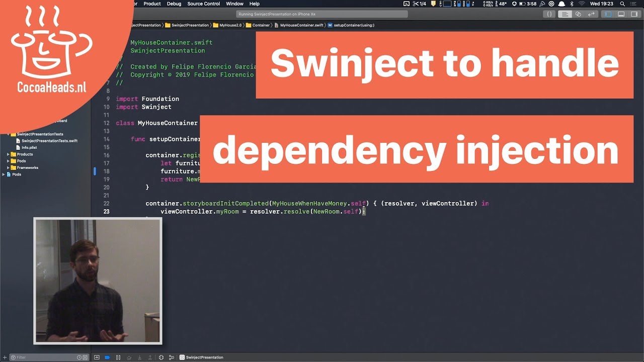Open the Debug menu
The height and width of the screenshot is (362, 644).
[174, 4]
